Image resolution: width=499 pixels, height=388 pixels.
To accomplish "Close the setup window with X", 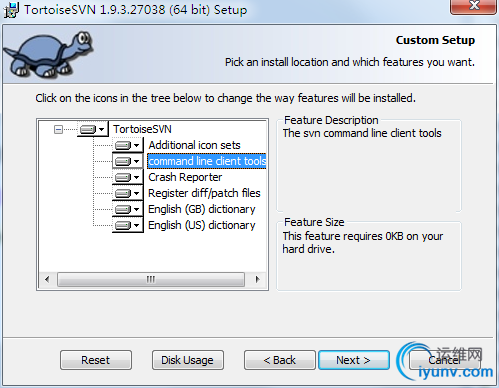I will [473, 6].
